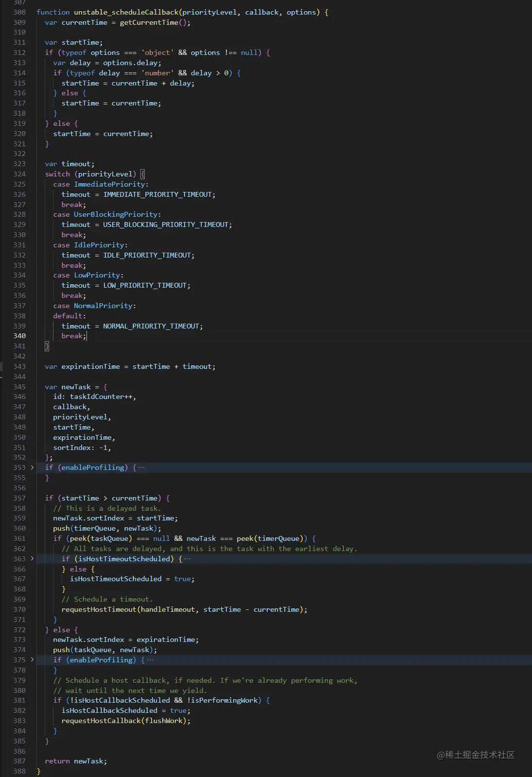This screenshot has height=777, width=532.
Task: Click enableProfiling on line 353
Action: (93, 467)
